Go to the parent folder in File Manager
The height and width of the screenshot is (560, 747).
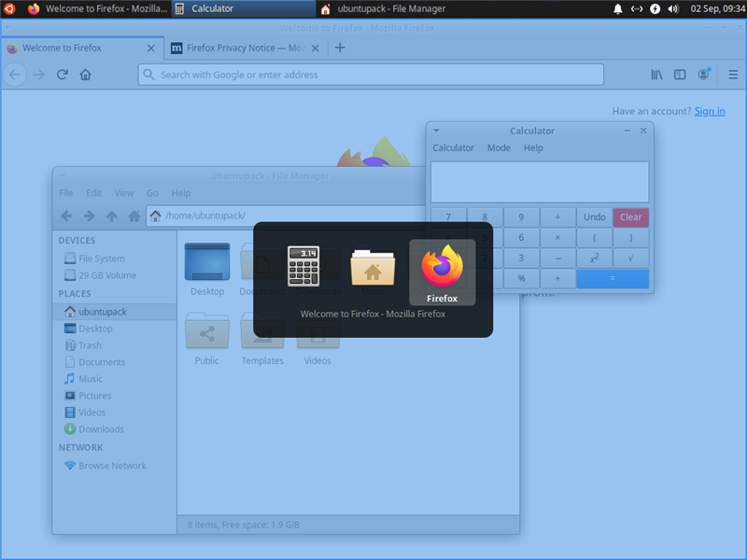click(x=111, y=217)
